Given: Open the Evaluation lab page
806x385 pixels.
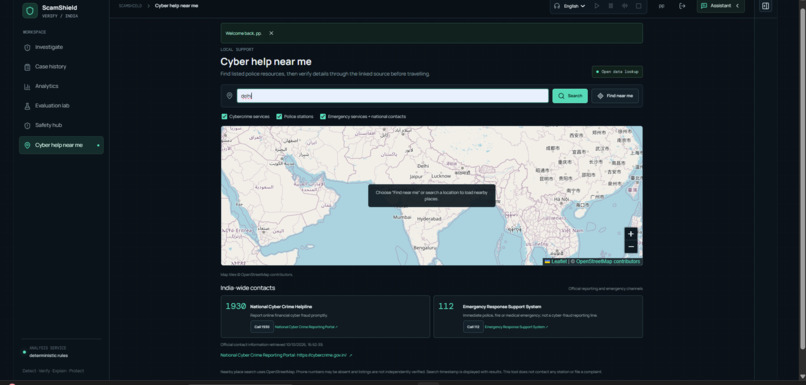Looking at the screenshot, I should point(61,106).
